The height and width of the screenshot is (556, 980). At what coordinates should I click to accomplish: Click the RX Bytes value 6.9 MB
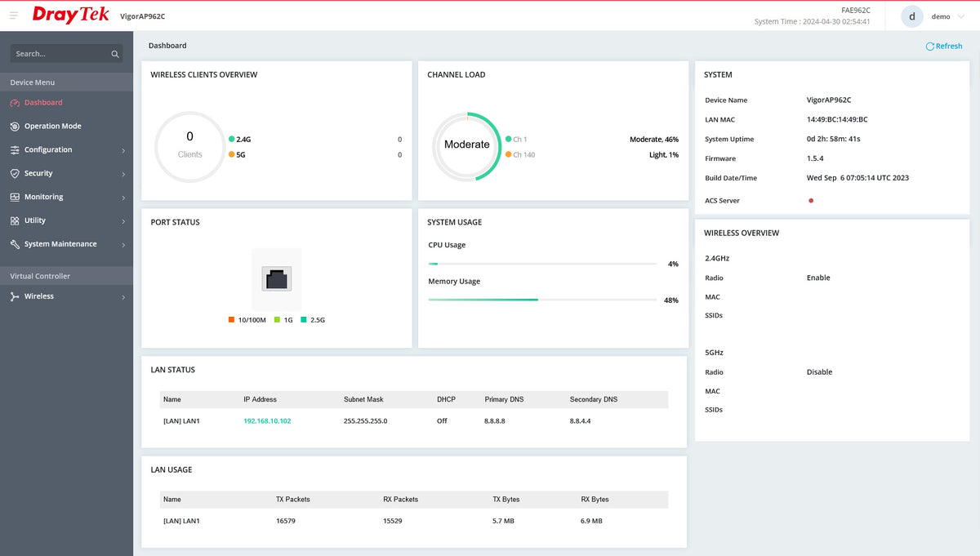(592, 521)
